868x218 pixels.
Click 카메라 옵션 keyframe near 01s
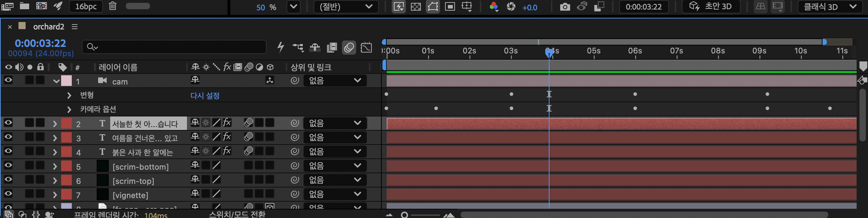436,108
